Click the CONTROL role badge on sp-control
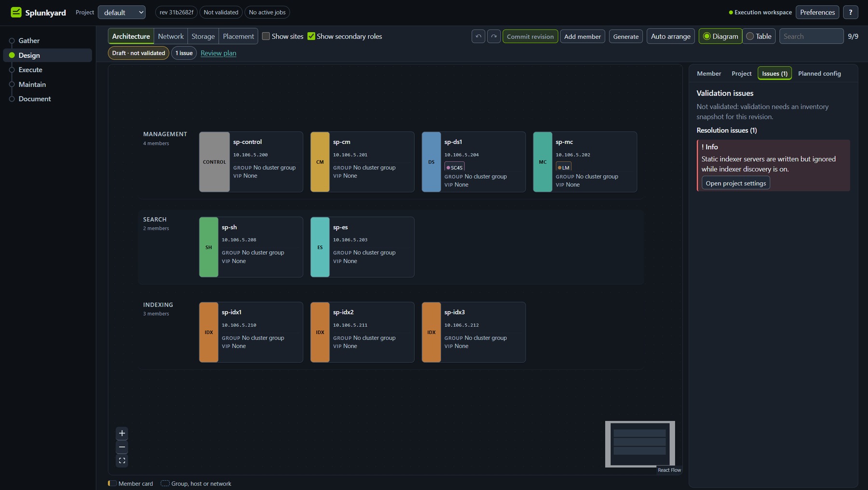This screenshot has height=490, width=868. (x=214, y=162)
